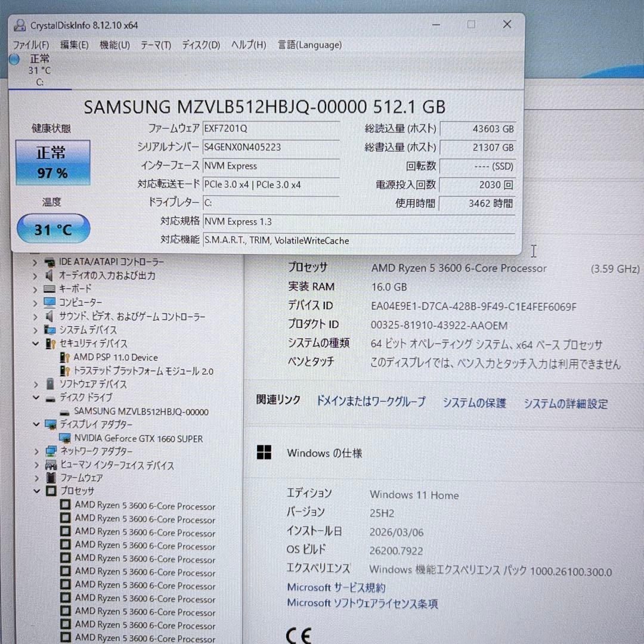Image resolution: width=644 pixels, height=644 pixels.
Task: Click the ソフトウェア デバイス icon
Action: [50, 384]
